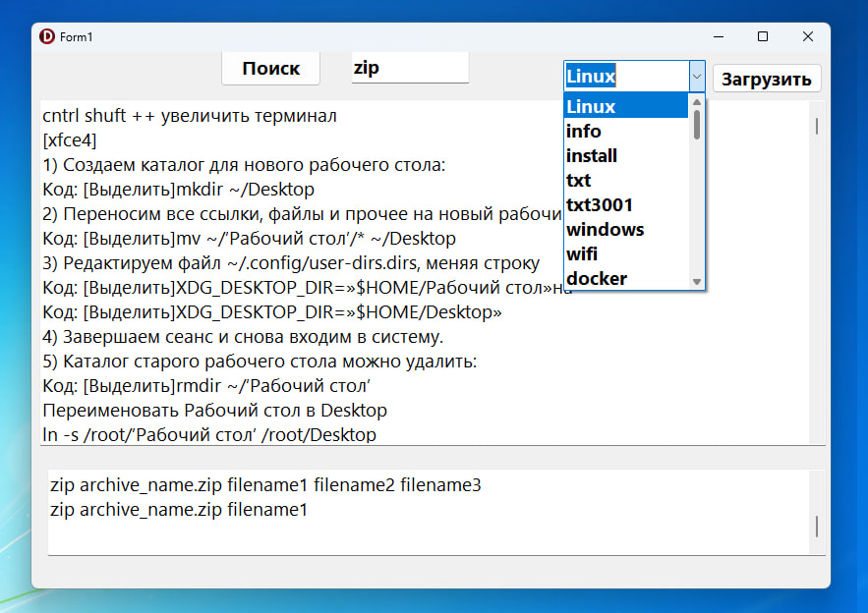868x613 pixels.
Task: Select wifi entry in dropdown list
Action: click(625, 253)
